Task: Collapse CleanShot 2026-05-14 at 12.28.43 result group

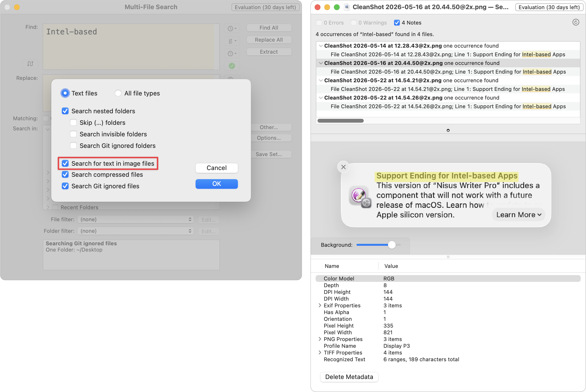Action: point(321,46)
